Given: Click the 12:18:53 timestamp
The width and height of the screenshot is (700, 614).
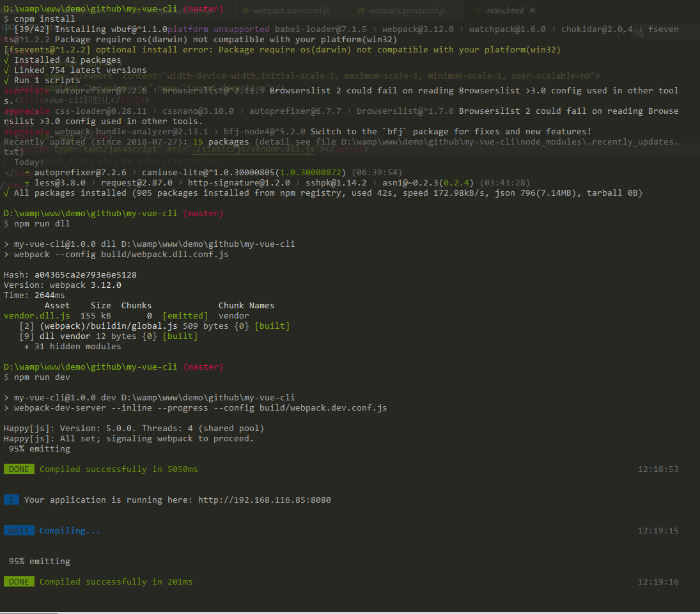Looking at the screenshot, I should [x=658, y=469].
